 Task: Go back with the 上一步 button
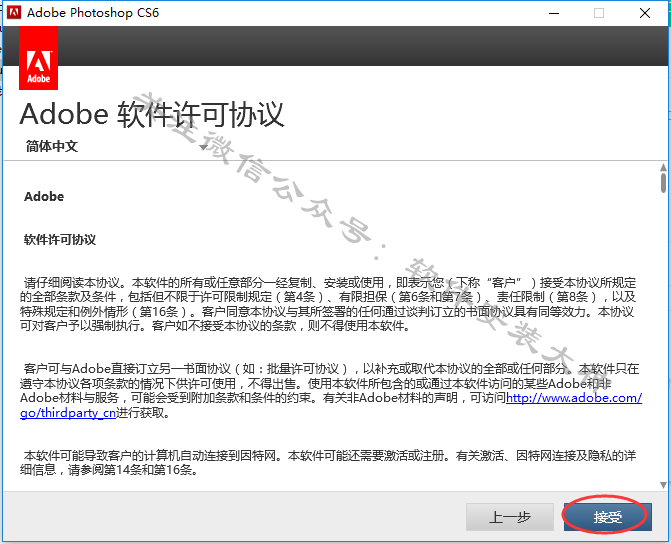510,517
